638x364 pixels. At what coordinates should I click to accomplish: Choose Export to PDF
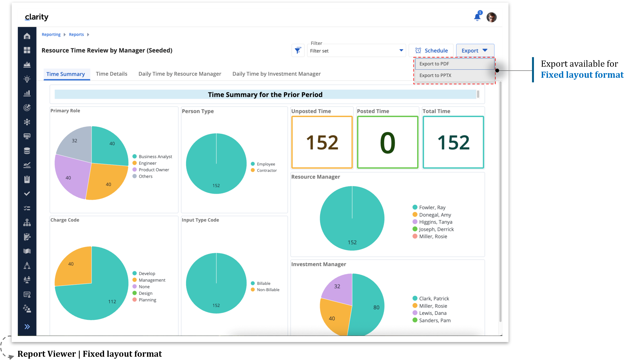click(x=434, y=64)
